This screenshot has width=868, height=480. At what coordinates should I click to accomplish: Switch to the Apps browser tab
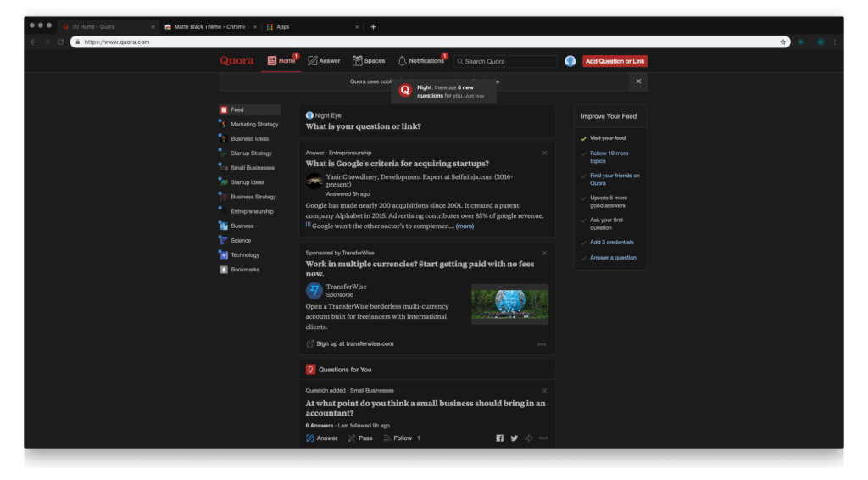click(x=313, y=26)
